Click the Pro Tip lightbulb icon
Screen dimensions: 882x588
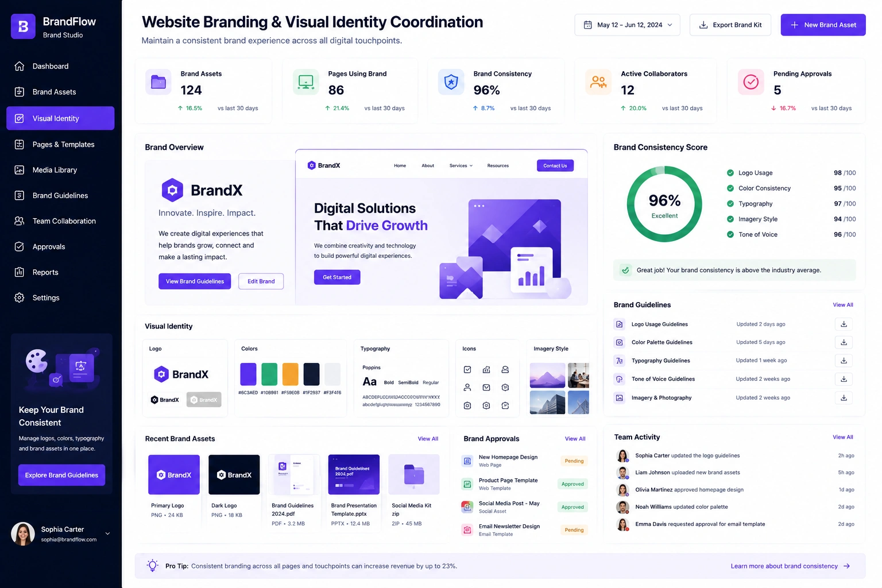pyautogui.click(x=152, y=566)
